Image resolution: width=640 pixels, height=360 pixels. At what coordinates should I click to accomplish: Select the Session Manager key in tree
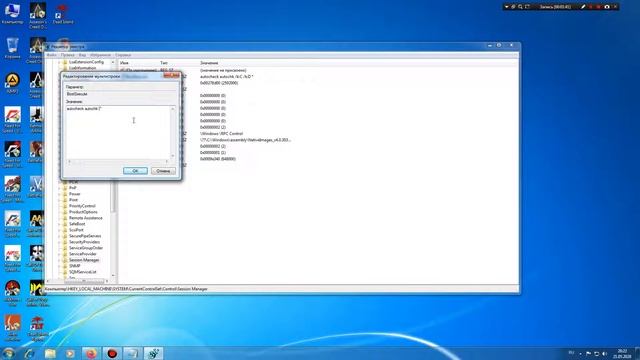click(x=84, y=260)
